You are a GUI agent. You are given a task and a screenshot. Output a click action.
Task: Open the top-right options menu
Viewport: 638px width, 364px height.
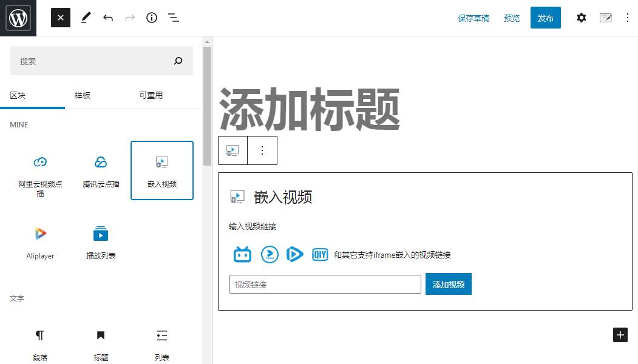tap(628, 18)
